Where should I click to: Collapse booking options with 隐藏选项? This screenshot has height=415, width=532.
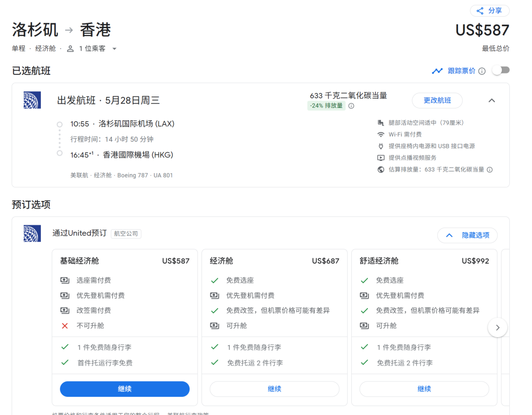point(467,235)
